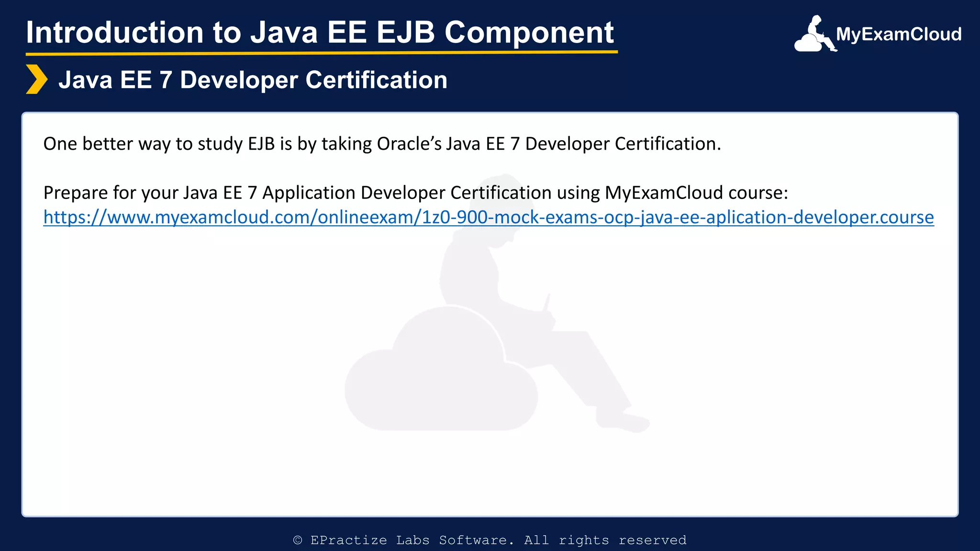
Task: Select the subtitle "Java EE 7 Developer Certification"
Action: [253, 80]
